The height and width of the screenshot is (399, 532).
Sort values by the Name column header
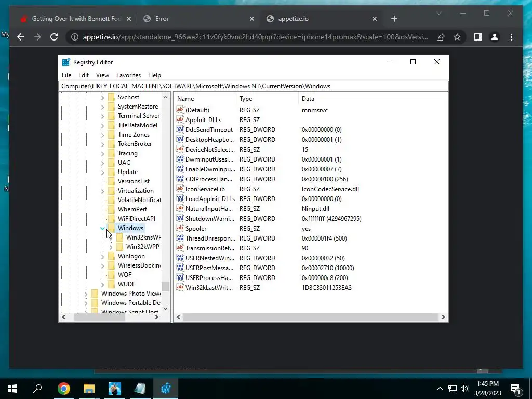206,99
